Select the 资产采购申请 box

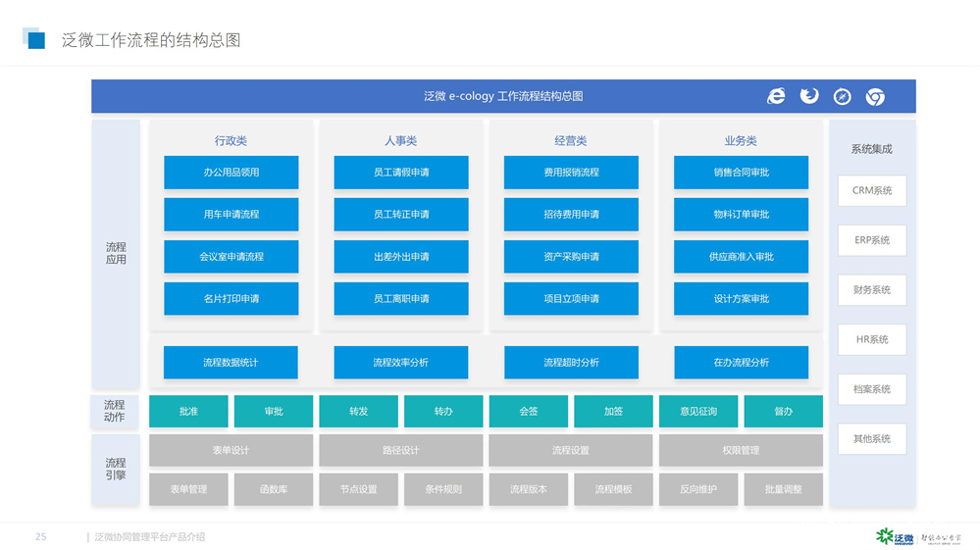click(571, 257)
